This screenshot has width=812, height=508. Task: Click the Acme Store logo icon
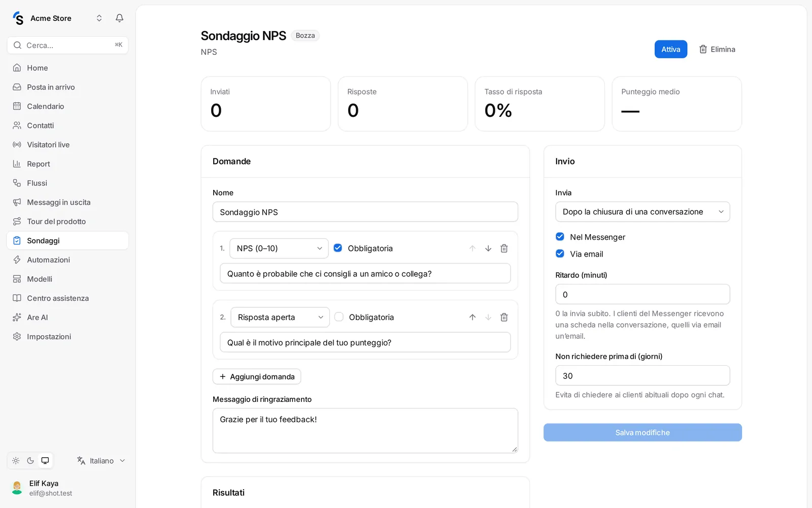click(18, 18)
